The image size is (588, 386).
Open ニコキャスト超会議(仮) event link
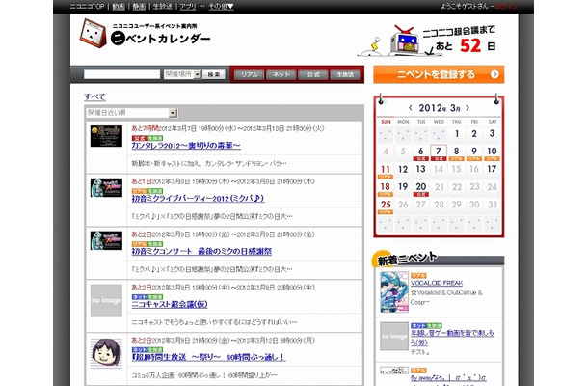(x=170, y=304)
